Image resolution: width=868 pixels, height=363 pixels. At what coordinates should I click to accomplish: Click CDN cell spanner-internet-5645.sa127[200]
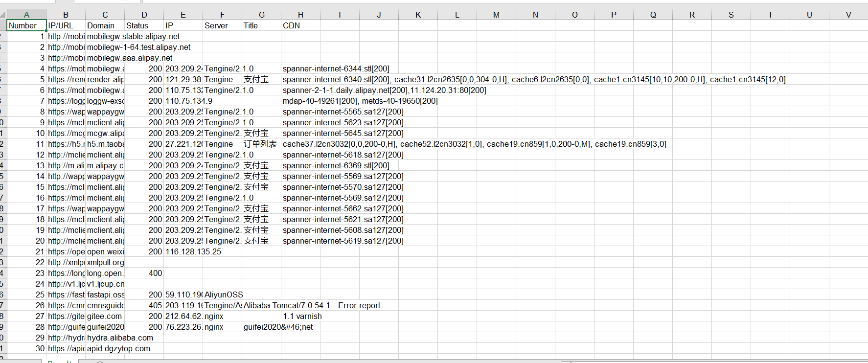pyautogui.click(x=343, y=133)
